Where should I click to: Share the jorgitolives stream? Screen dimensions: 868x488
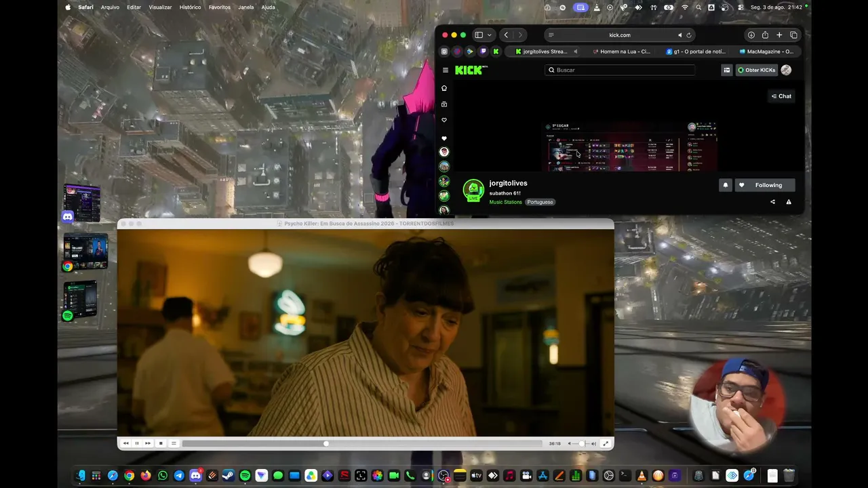(772, 202)
